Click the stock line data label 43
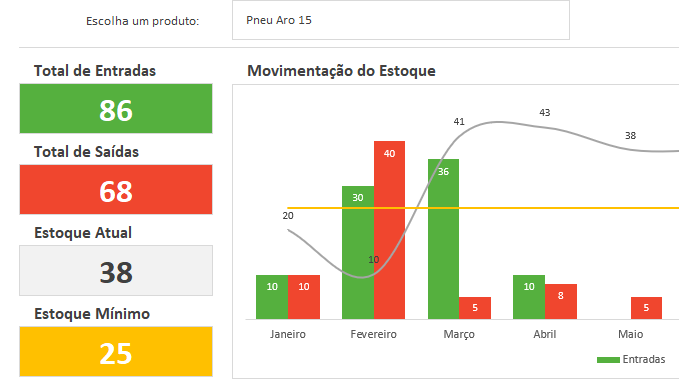Viewport: 679px width, 392px height. tap(545, 113)
